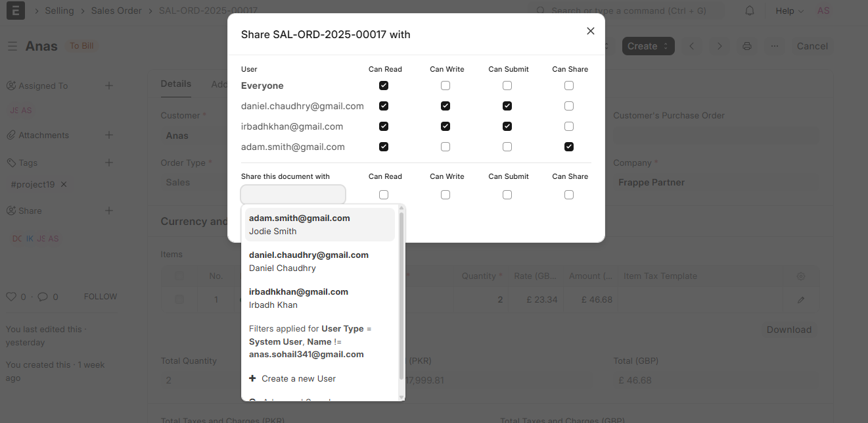Go to previous document with left chevron
868x423 pixels.
692,46
